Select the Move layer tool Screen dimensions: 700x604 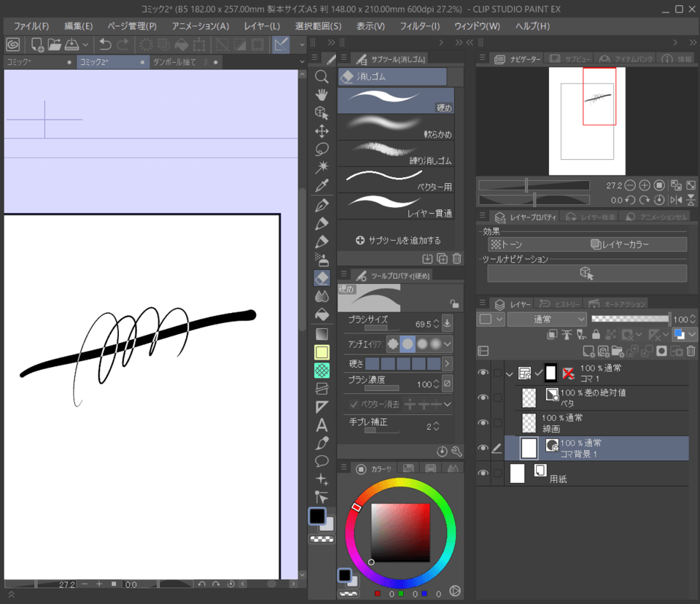pyautogui.click(x=322, y=131)
